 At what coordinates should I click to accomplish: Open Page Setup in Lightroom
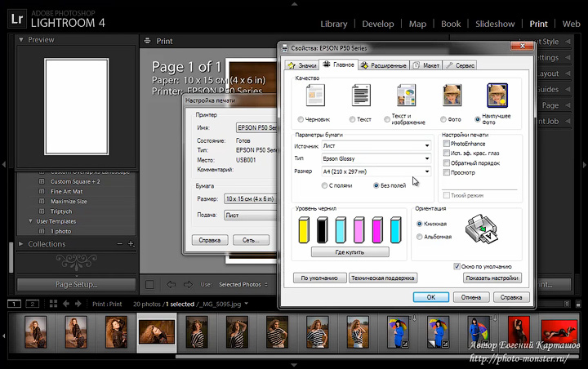[x=77, y=284]
